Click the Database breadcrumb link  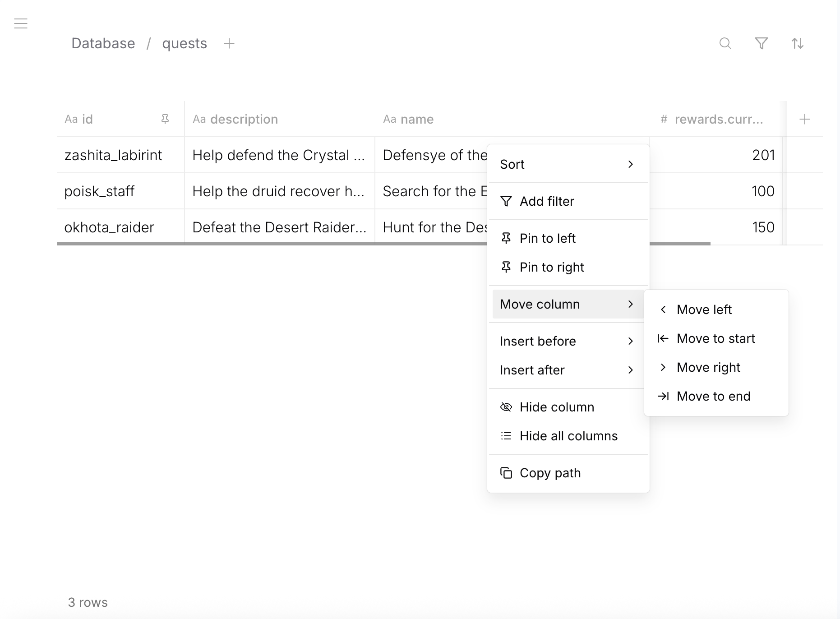pyautogui.click(x=103, y=43)
